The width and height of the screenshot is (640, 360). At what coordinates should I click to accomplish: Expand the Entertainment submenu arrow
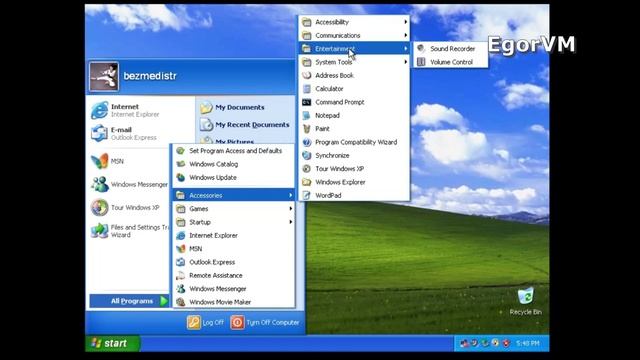(x=405, y=49)
